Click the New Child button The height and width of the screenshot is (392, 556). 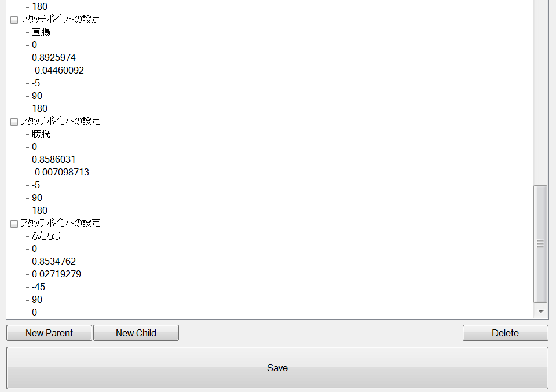click(x=136, y=333)
